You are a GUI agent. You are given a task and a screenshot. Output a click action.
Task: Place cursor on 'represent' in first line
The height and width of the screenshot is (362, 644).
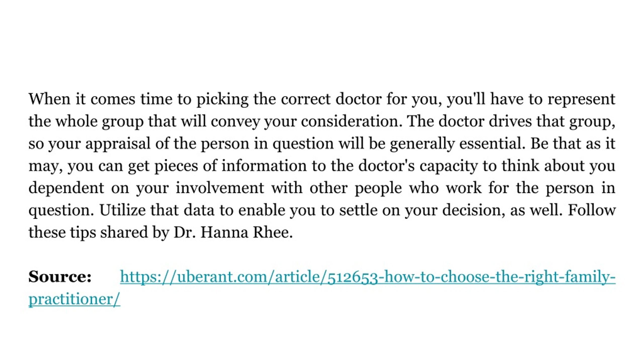click(582, 100)
